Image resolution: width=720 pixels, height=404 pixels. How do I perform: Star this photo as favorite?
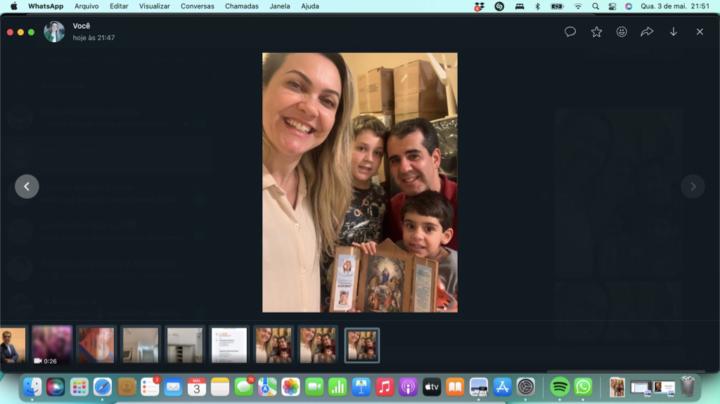[x=596, y=32]
